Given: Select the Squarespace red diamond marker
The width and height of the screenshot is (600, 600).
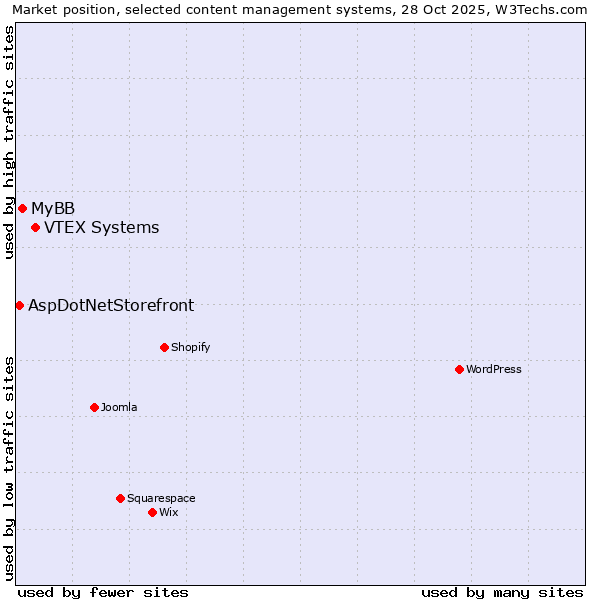Looking at the screenshot, I should point(120,498).
